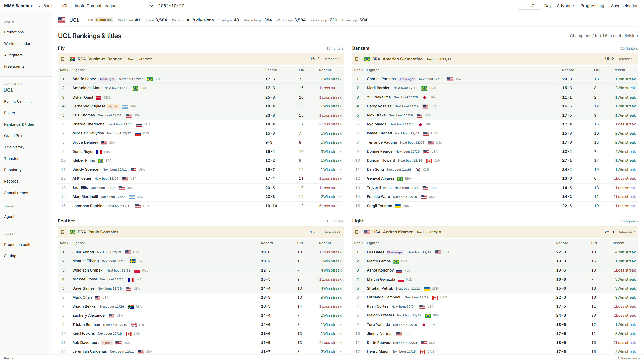Select fighter Adolfo Lopez in Fly
Image resolution: width=644 pixels, height=362 pixels.
tap(84, 79)
